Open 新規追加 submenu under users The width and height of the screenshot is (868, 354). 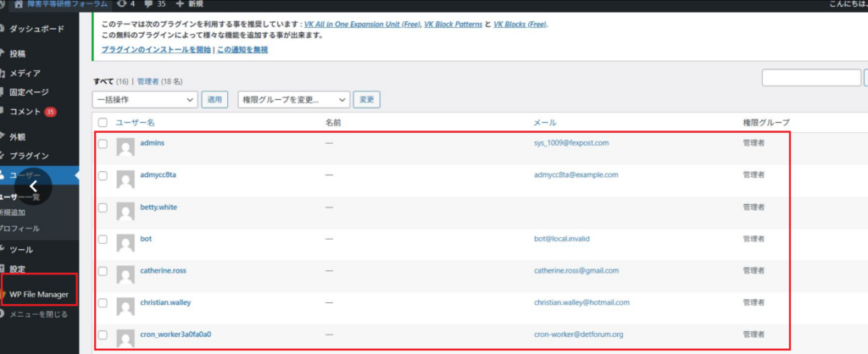click(13, 213)
